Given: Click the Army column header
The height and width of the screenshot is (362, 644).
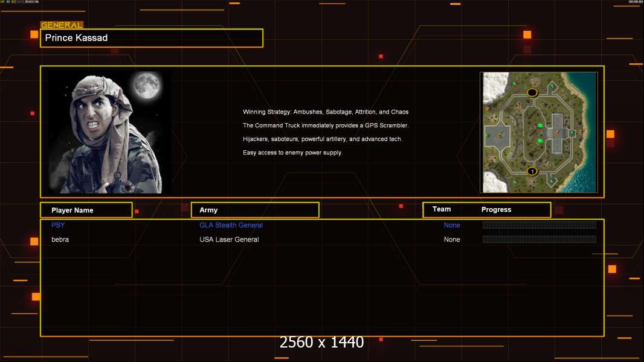Looking at the screenshot, I should point(255,210).
